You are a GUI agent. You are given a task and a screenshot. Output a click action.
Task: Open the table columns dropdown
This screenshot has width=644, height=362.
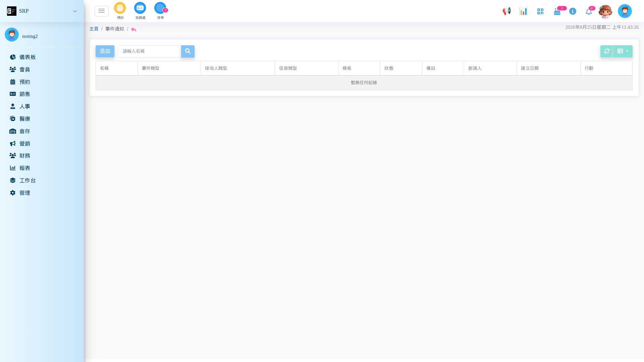coord(623,51)
